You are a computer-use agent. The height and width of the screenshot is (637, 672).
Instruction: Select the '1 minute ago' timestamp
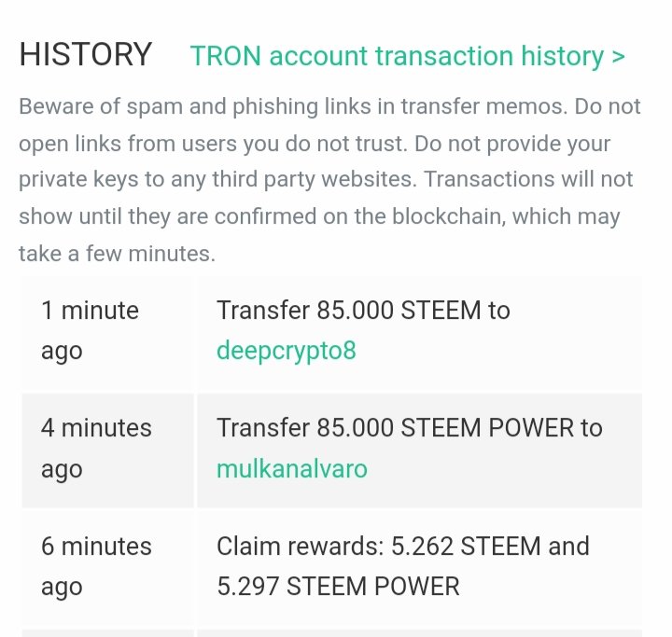pyautogui.click(x=90, y=330)
